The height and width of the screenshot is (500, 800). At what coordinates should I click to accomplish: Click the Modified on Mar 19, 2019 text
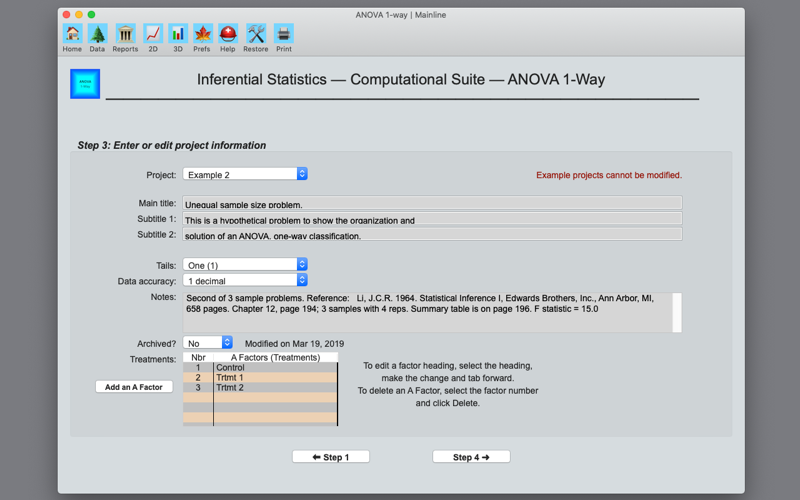[294, 343]
